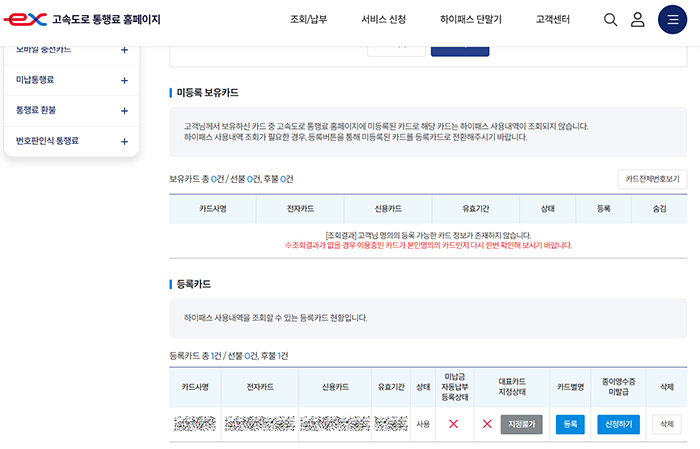Click the blue 등록 button under 카드별명

570,424
